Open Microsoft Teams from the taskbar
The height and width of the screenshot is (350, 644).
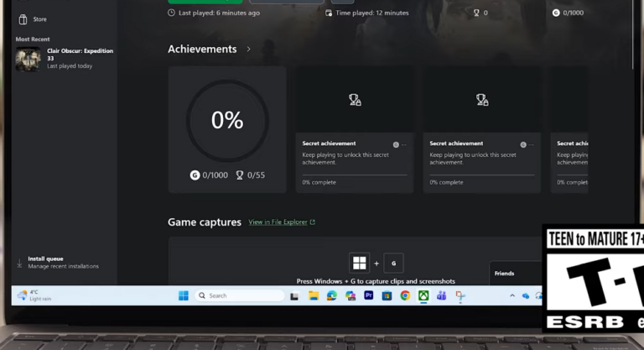tap(441, 295)
